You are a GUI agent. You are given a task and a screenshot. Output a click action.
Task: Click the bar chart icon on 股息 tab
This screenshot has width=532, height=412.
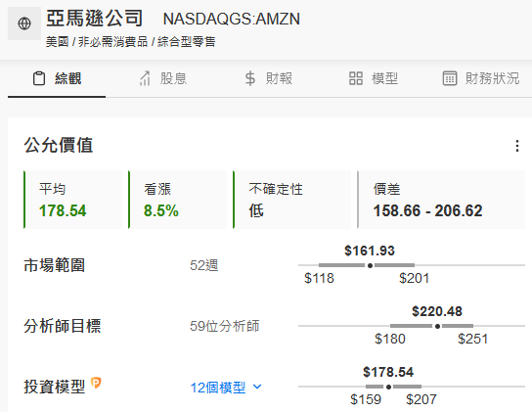[x=145, y=78]
